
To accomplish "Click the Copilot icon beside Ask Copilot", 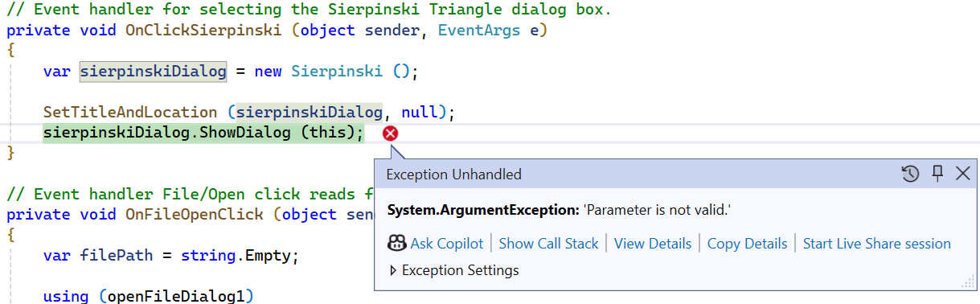I will pyautogui.click(x=396, y=244).
